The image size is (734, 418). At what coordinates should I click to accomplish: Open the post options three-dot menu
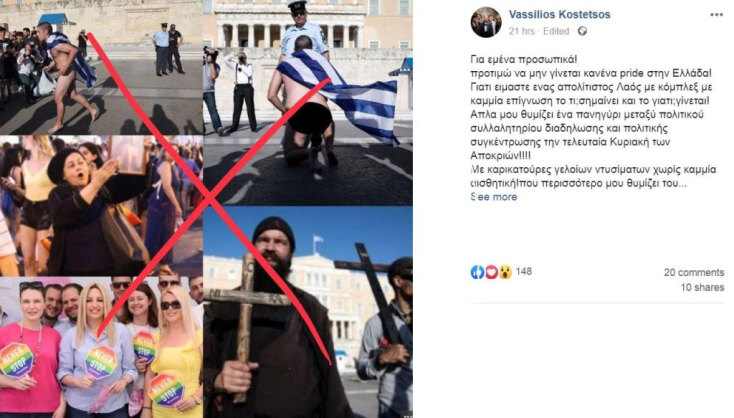click(x=716, y=15)
